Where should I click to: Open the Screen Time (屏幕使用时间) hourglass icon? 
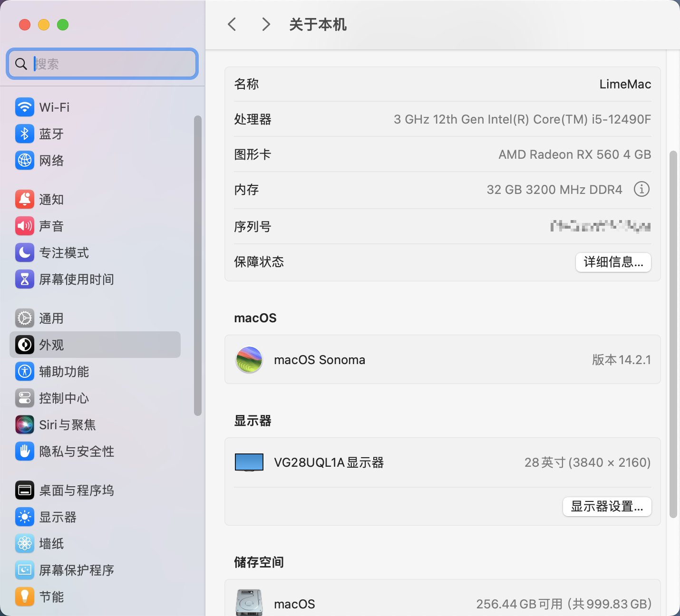(x=25, y=279)
